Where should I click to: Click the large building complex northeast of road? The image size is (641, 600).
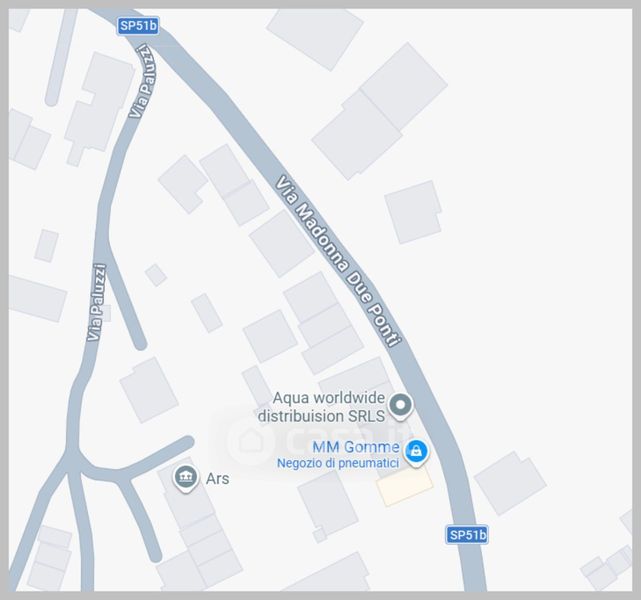(379, 111)
